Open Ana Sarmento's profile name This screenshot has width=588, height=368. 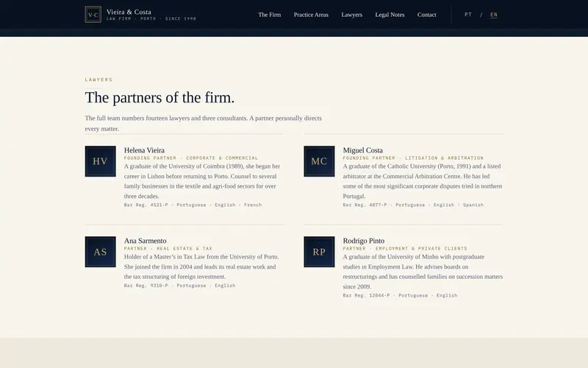[145, 241]
